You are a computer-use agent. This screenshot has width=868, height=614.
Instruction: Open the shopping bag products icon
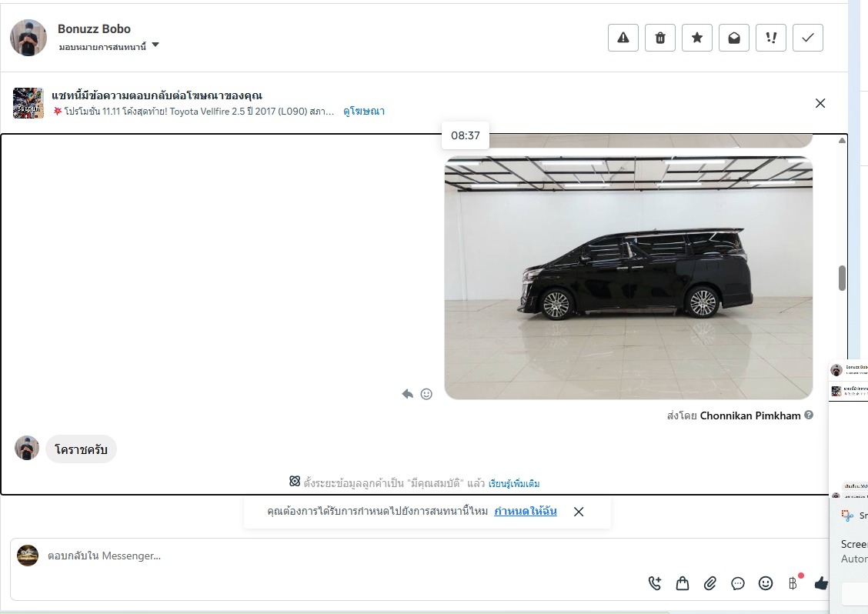tap(683, 583)
